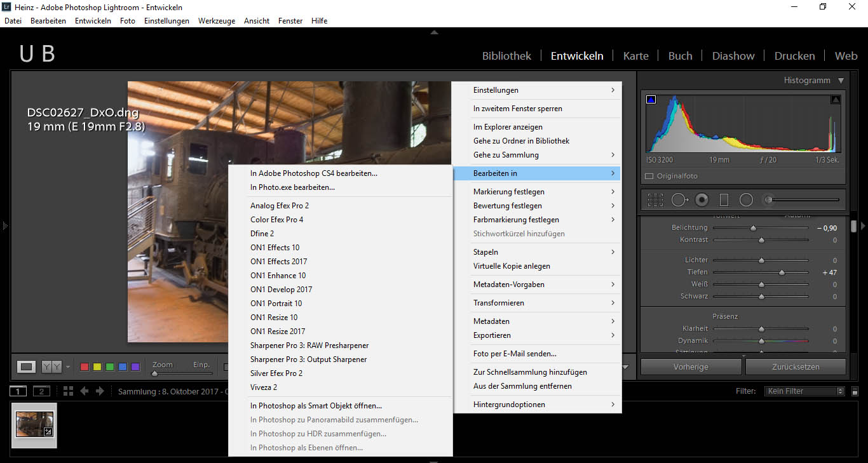Select the Graduated Filter tool
This screenshot has width=868, height=463.
coord(724,200)
